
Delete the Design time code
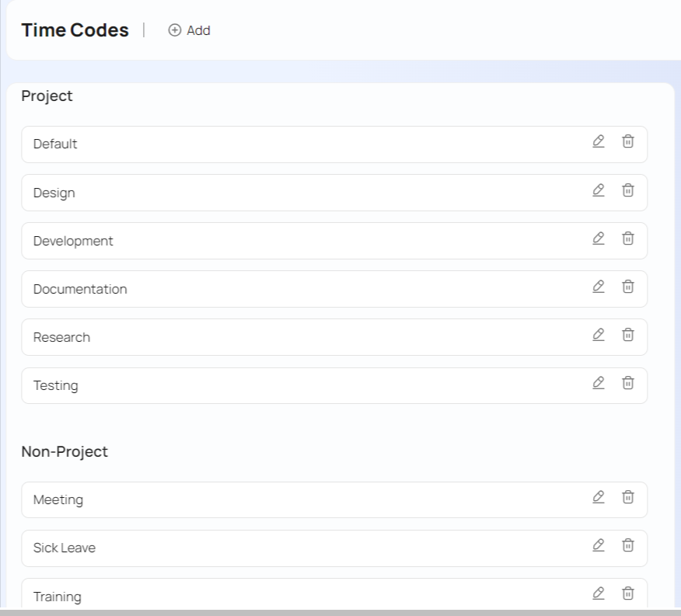627,190
